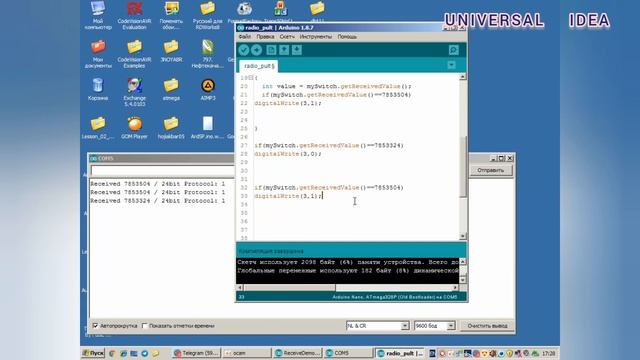Click the Save sketch down-arrow icon
This screenshot has height=360, width=640.
pos(297,50)
